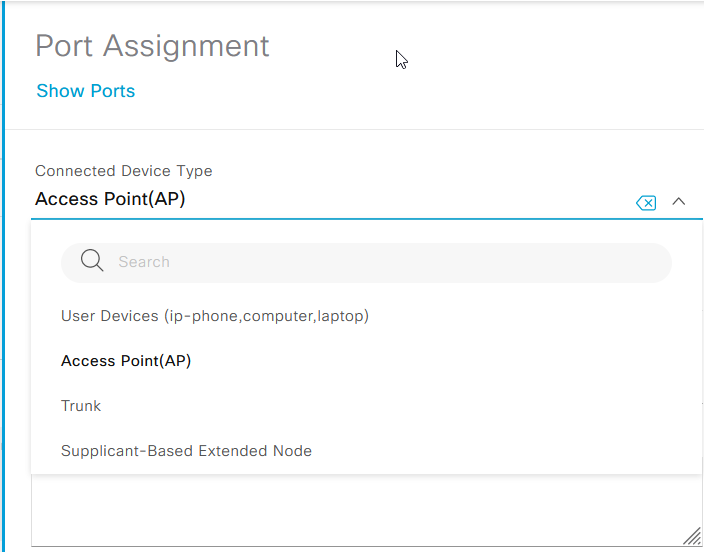This screenshot has height=552, width=704.
Task: Click the Connected Device Type selected value
Action: [110, 199]
